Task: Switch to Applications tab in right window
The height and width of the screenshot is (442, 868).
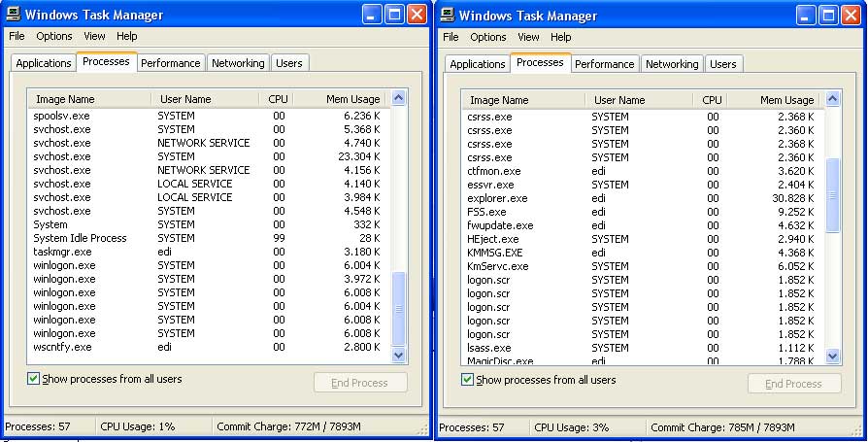Action: pos(477,64)
